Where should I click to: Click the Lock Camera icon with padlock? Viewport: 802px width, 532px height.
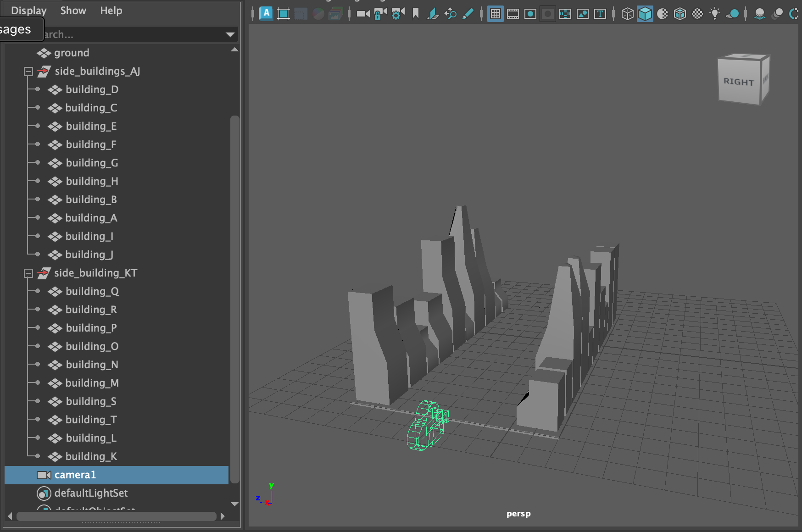(x=380, y=14)
